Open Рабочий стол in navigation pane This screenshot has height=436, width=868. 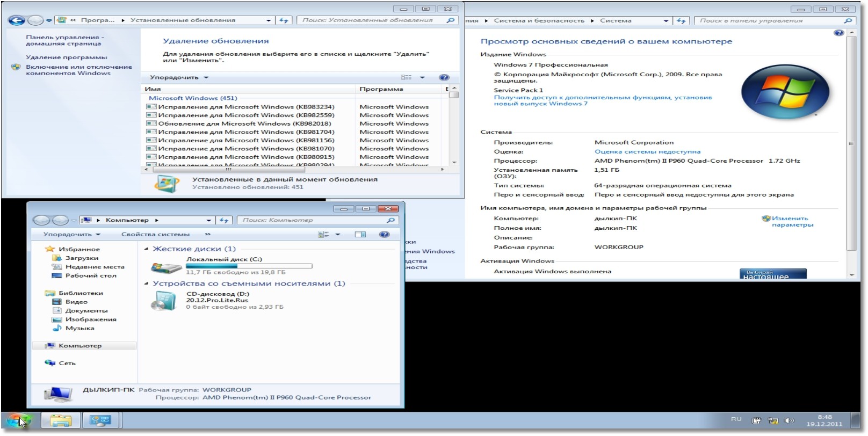[90, 275]
